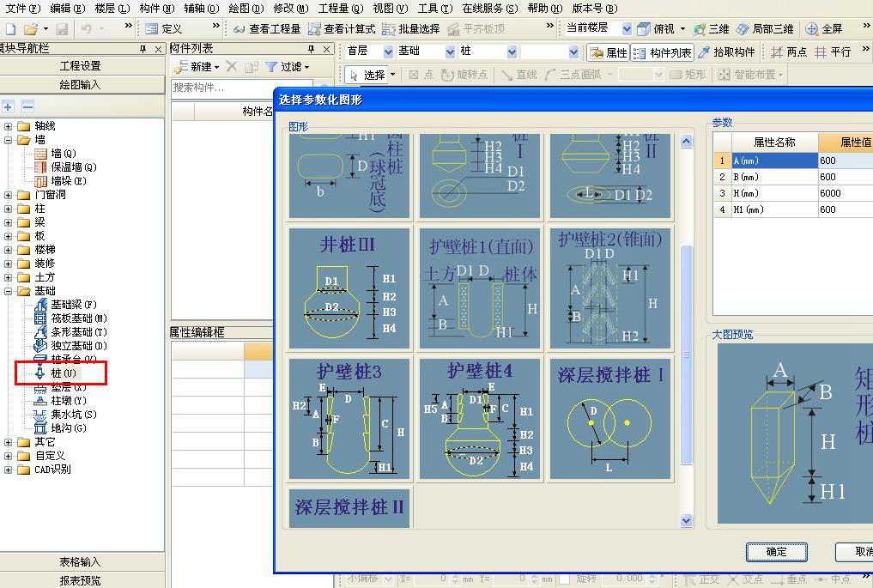Click the 绘图输入 navigation button
873x588 pixels.
[x=81, y=85]
